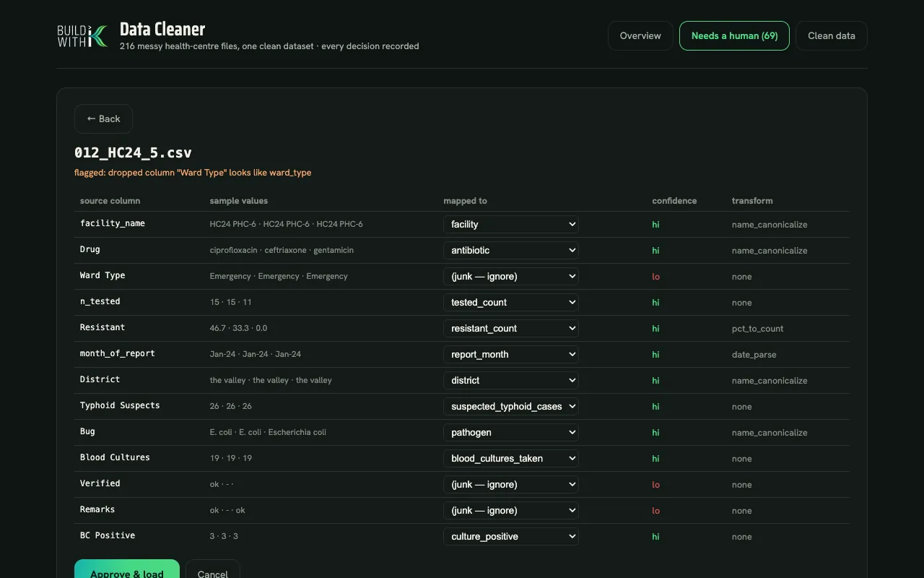This screenshot has width=924, height=578.
Task: Change Ward Type junk-ignore mapping dropdown
Action: pos(511,276)
